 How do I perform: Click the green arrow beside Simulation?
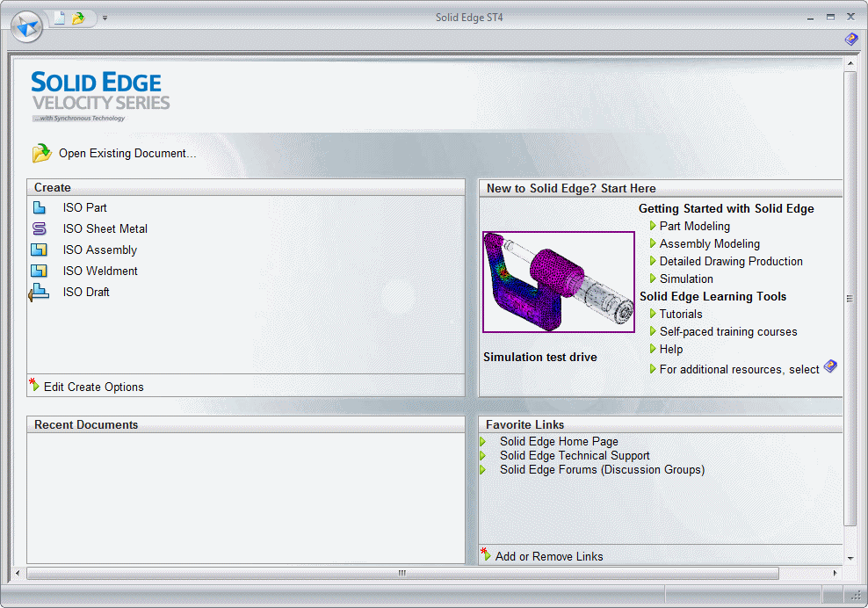[653, 279]
